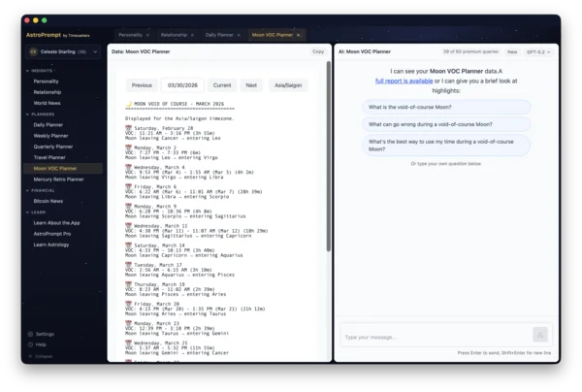Image resolution: width=582 pixels, height=392 pixels.
Task: Open Travel Planner in the sidebar
Action: (x=49, y=157)
